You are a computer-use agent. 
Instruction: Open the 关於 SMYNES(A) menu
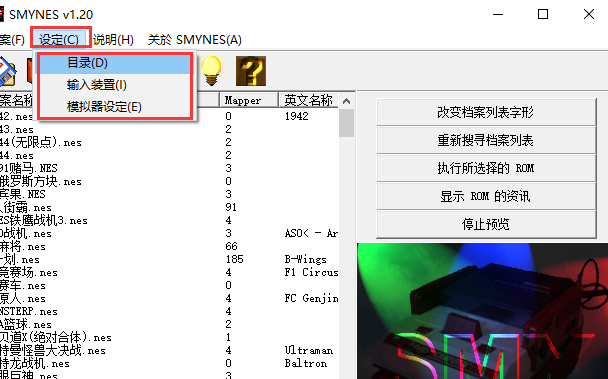pyautogui.click(x=195, y=40)
